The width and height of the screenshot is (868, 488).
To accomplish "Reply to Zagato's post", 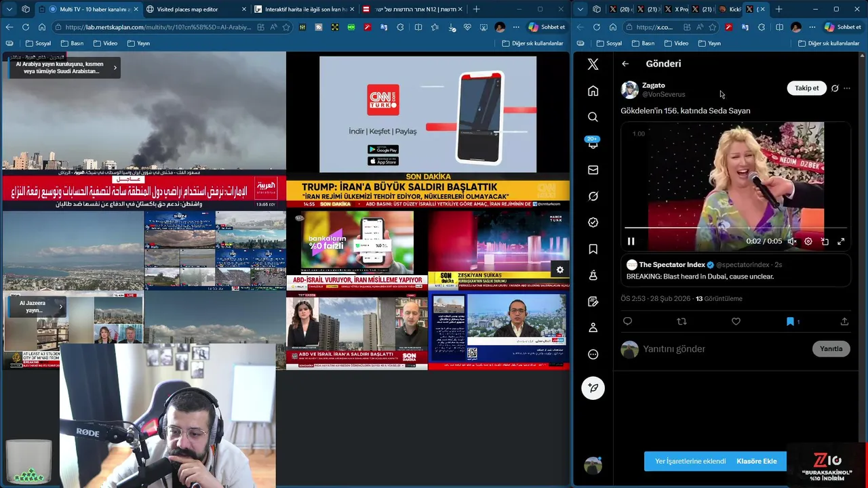I will click(x=627, y=321).
